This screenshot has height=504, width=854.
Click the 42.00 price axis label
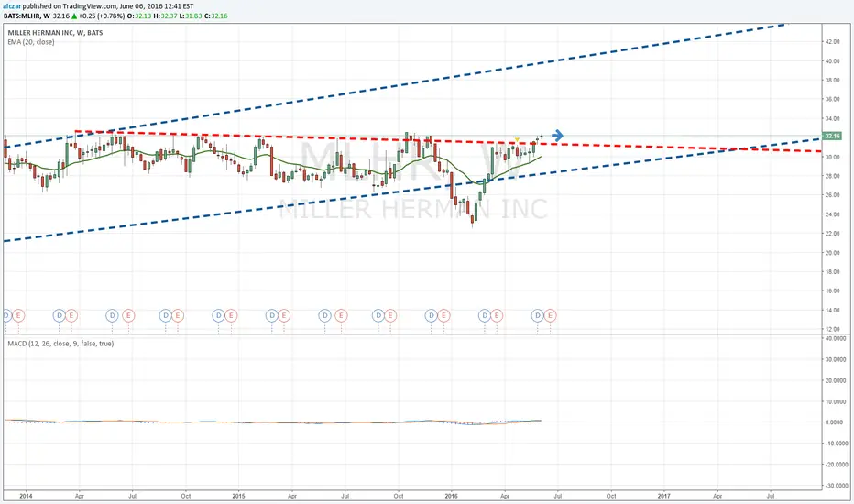coord(832,42)
